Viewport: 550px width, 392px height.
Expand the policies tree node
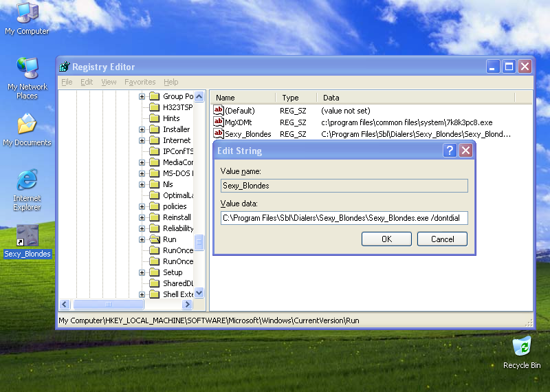(142, 206)
